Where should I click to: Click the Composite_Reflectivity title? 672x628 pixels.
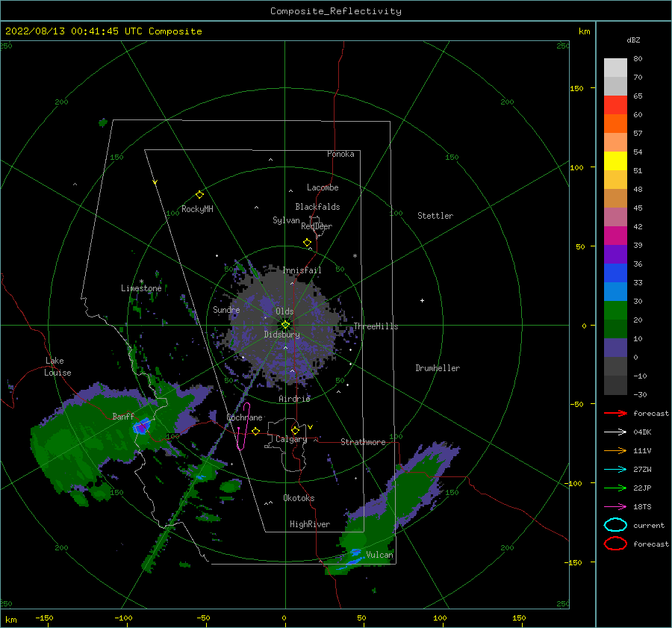[336, 11]
